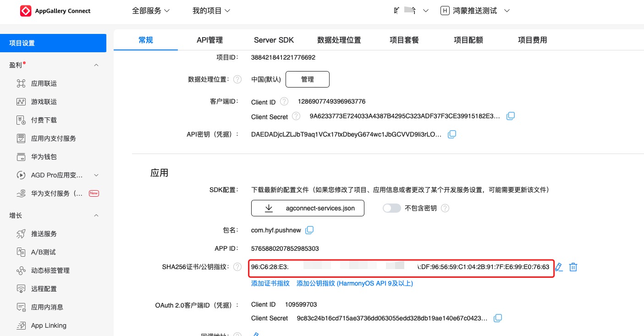Screen dimensions: 644x336
Task: Click the 华为钱包 wallet icon
Action: pyautogui.click(x=21, y=157)
